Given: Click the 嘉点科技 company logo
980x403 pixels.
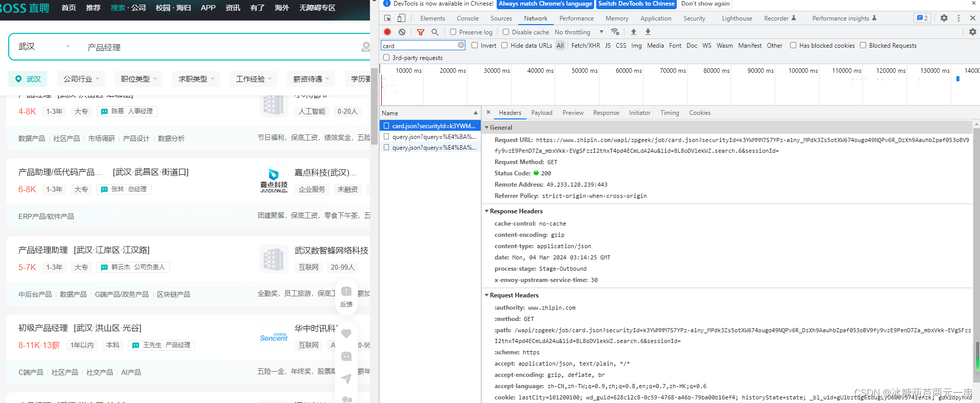Looking at the screenshot, I should (x=273, y=180).
